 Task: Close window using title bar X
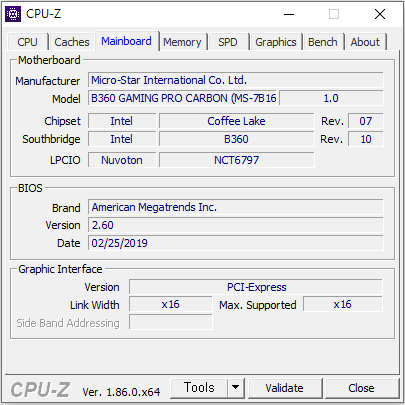tap(380, 14)
